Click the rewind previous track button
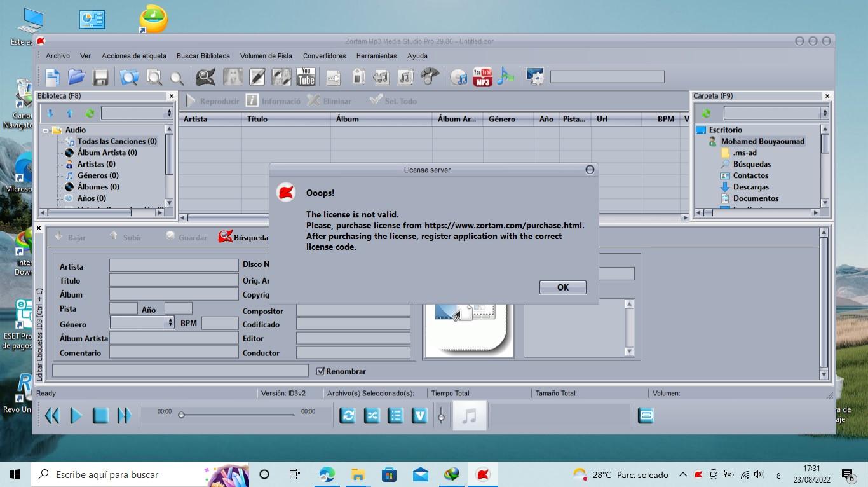 tap(52, 416)
